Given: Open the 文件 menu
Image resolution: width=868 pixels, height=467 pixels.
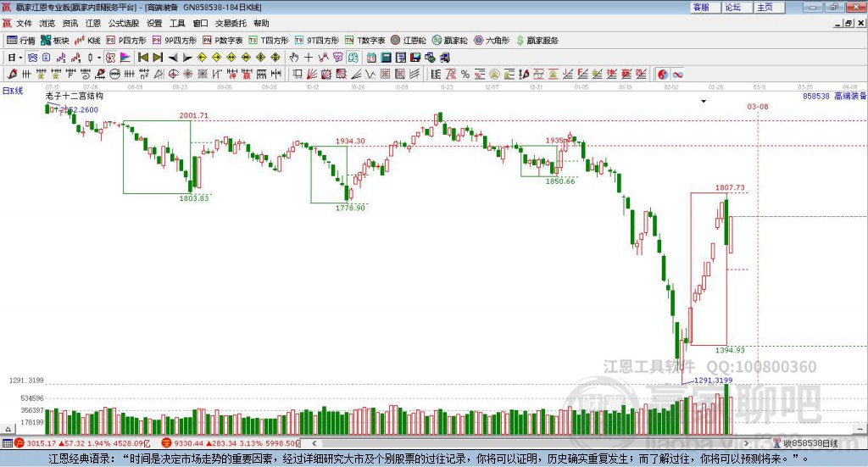Looking at the screenshot, I should point(24,23).
